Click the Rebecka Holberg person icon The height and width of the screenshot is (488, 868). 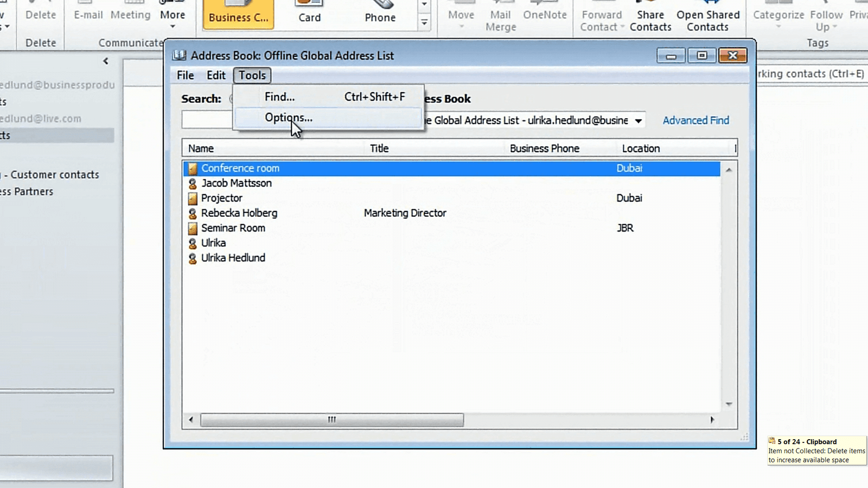tap(193, 214)
